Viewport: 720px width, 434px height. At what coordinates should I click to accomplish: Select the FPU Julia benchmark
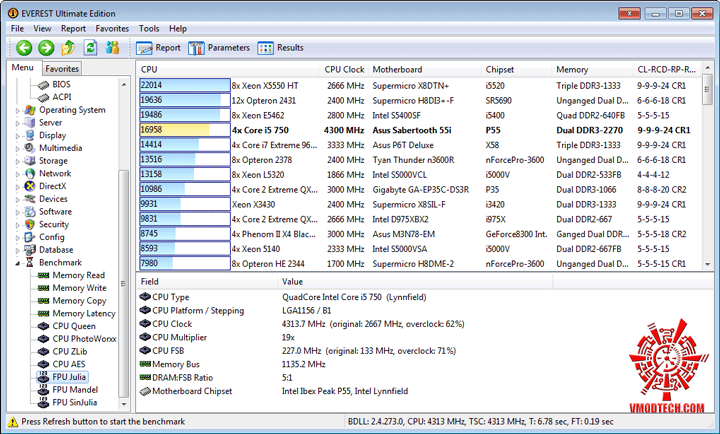tap(69, 377)
